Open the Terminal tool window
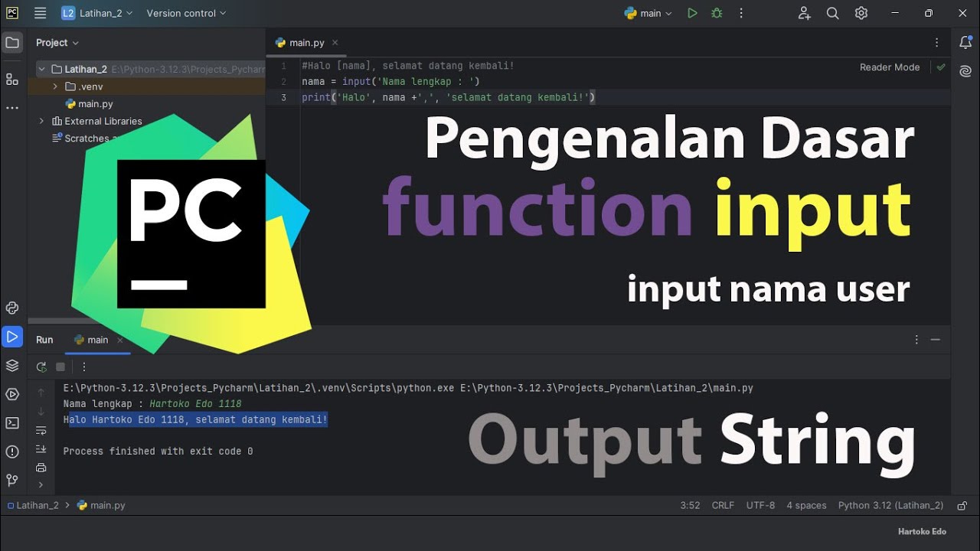This screenshot has width=980, height=551. [x=12, y=422]
